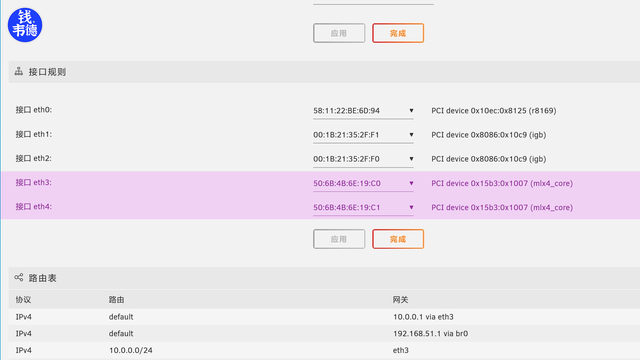Screen dimensions: 640x360
Task: Click eth3's mlx4_core PCI device description
Action: coord(502,183)
